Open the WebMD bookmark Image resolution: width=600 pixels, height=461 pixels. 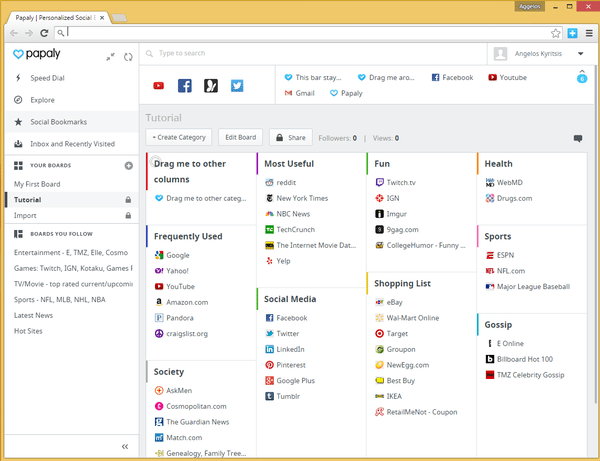[x=504, y=182]
